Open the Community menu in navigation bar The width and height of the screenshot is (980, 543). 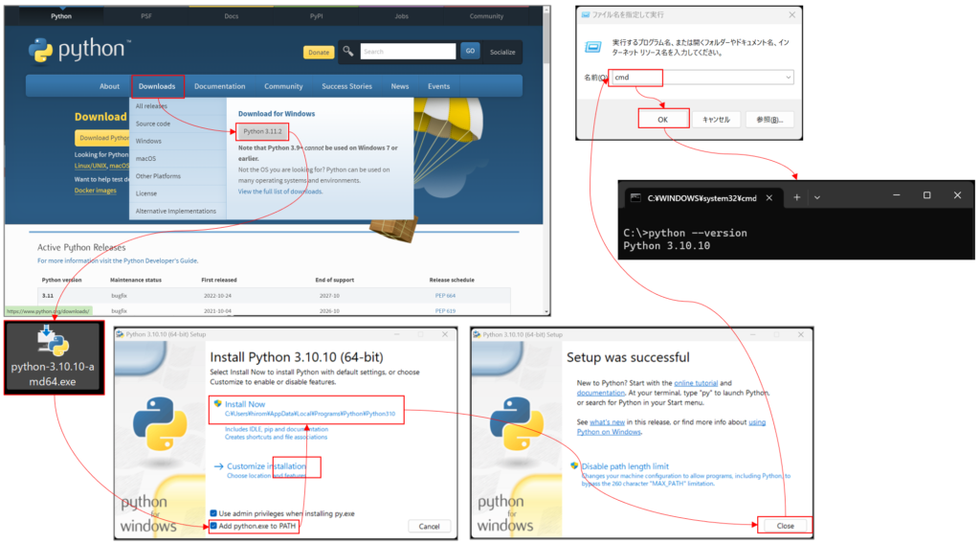[283, 86]
